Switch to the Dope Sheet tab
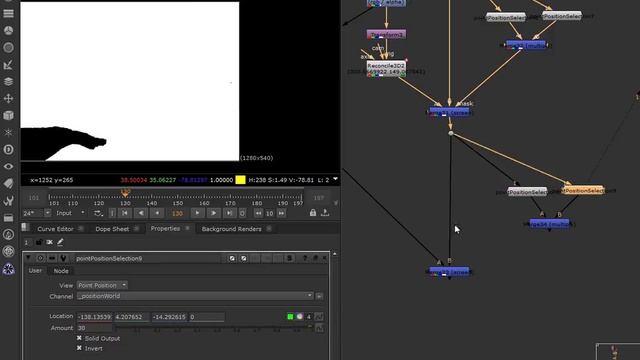 click(x=112, y=229)
